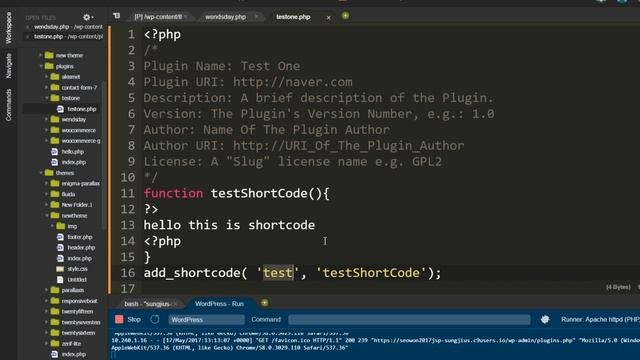Click the plugins.php URL in run log
This screenshot has width=640, height=360.
click(x=474, y=340)
